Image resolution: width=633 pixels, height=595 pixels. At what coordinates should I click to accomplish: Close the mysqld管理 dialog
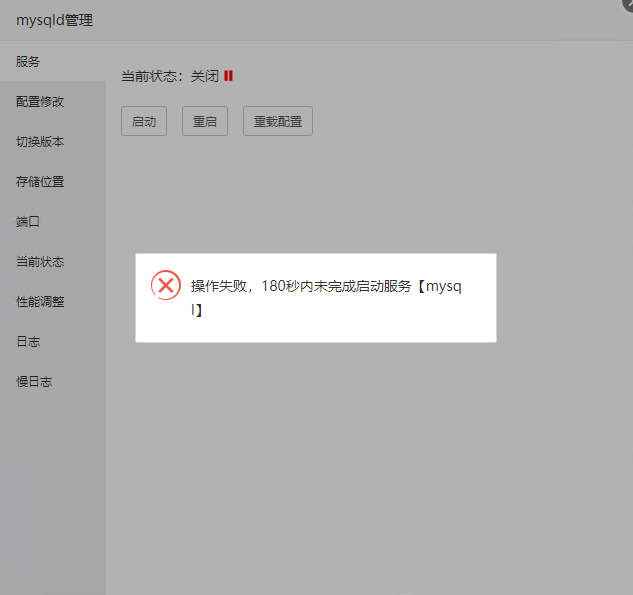coord(628,4)
